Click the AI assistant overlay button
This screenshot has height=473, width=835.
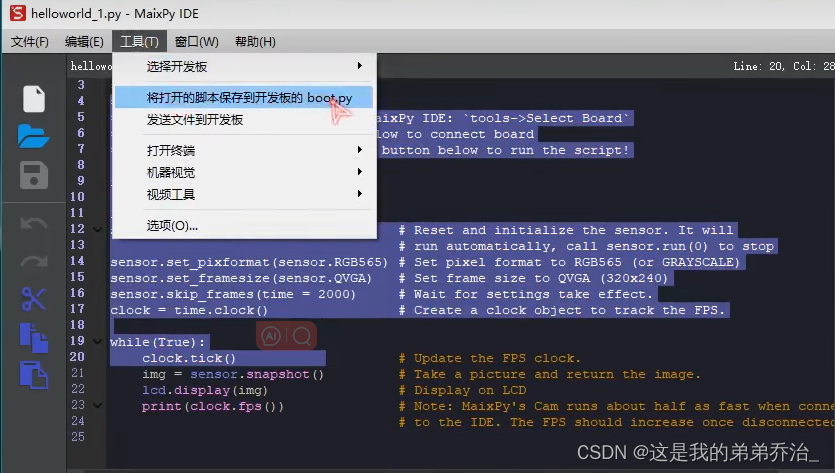tap(271, 336)
